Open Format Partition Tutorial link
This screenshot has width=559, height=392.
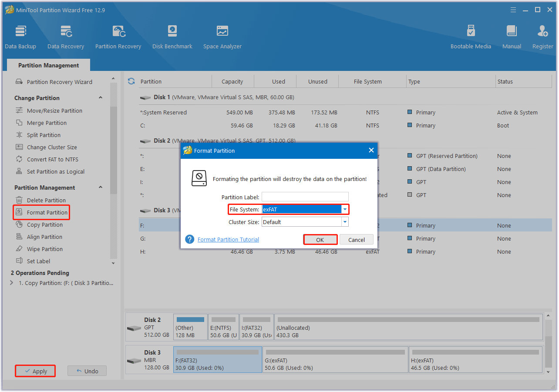click(x=228, y=239)
